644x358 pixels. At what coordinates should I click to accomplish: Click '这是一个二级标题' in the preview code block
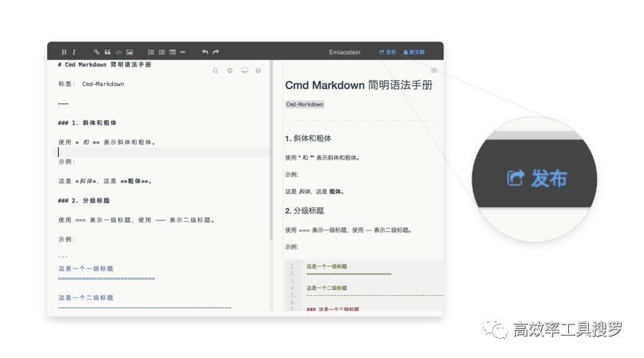[326, 288]
